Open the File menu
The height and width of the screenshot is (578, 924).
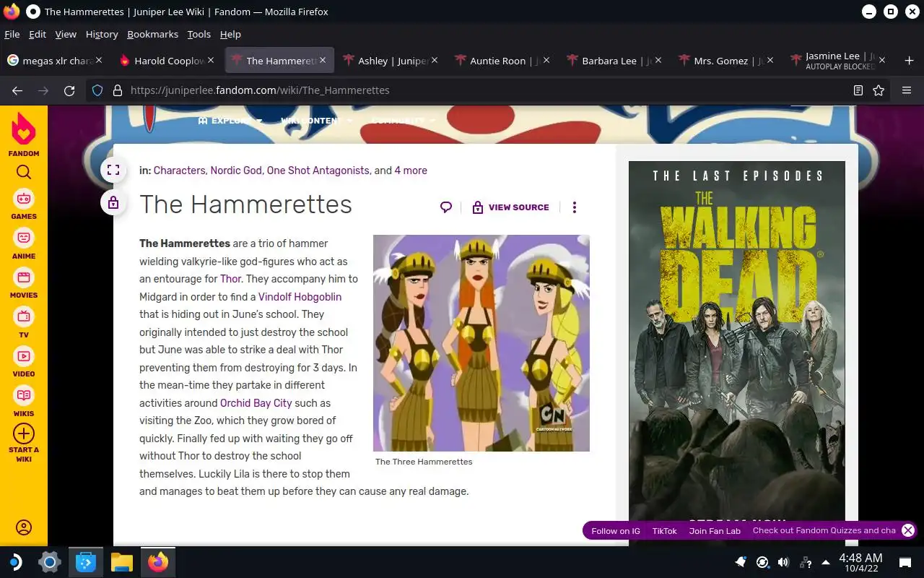pyautogui.click(x=12, y=34)
